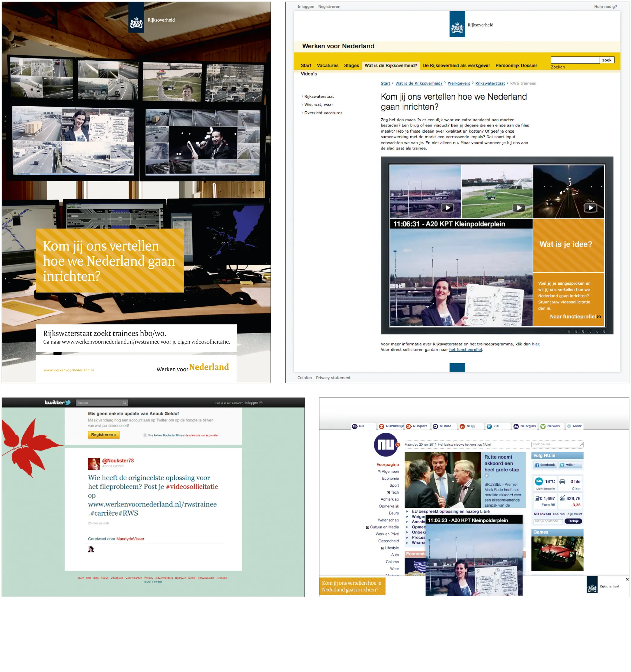This screenshot has height=672, width=631.
Task: Click the zoek button on Werken voor Nederland
Action: coord(607,60)
